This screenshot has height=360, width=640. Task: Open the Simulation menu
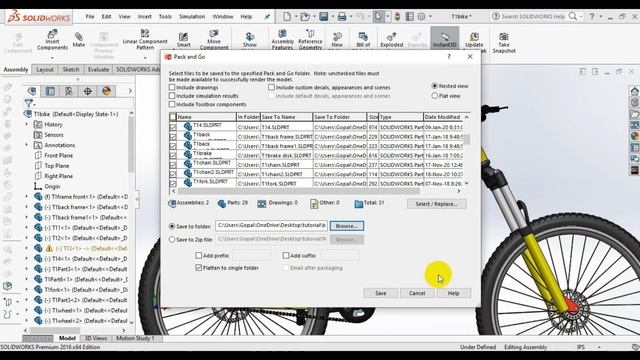[192, 17]
